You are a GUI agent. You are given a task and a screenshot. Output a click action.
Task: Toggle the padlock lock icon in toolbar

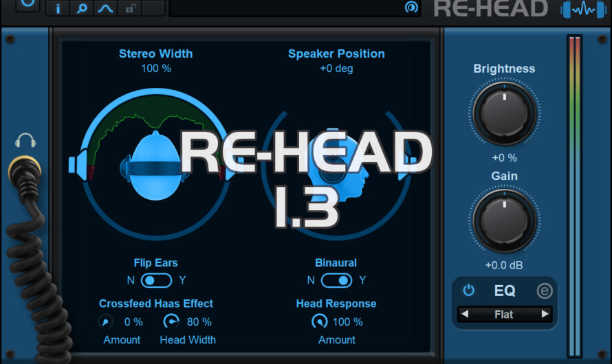coord(129,8)
